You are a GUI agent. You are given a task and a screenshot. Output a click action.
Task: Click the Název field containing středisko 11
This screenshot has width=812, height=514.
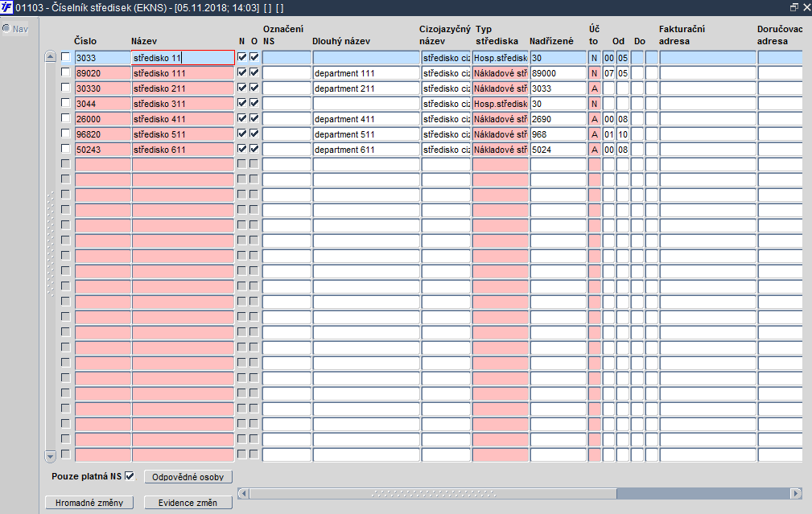click(x=183, y=58)
